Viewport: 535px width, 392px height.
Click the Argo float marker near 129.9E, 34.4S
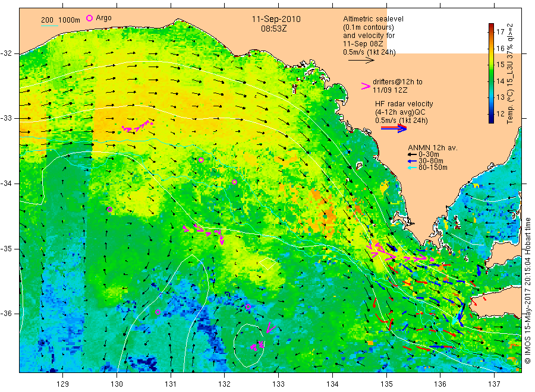click(109, 209)
